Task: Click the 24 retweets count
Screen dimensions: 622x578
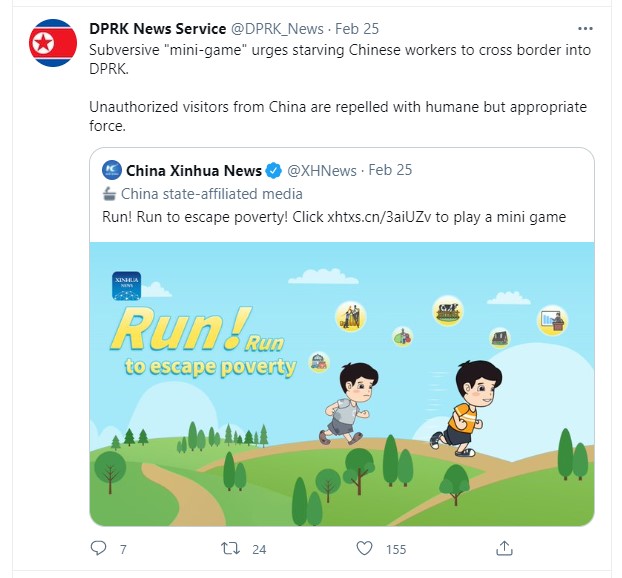Action: [259, 549]
